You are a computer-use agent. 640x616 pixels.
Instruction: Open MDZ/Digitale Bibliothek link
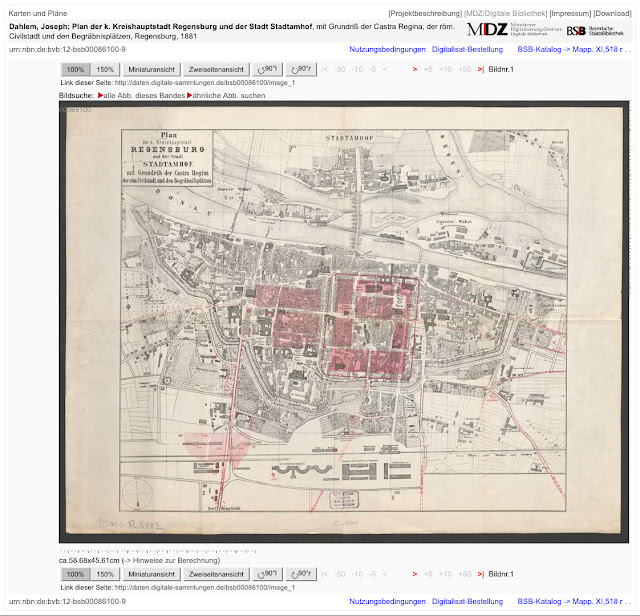505,13
